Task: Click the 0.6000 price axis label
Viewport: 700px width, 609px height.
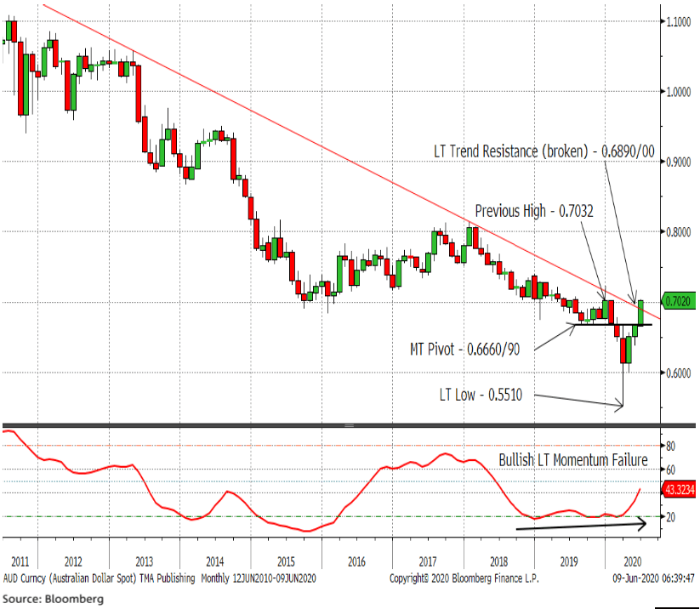Action: [x=680, y=373]
